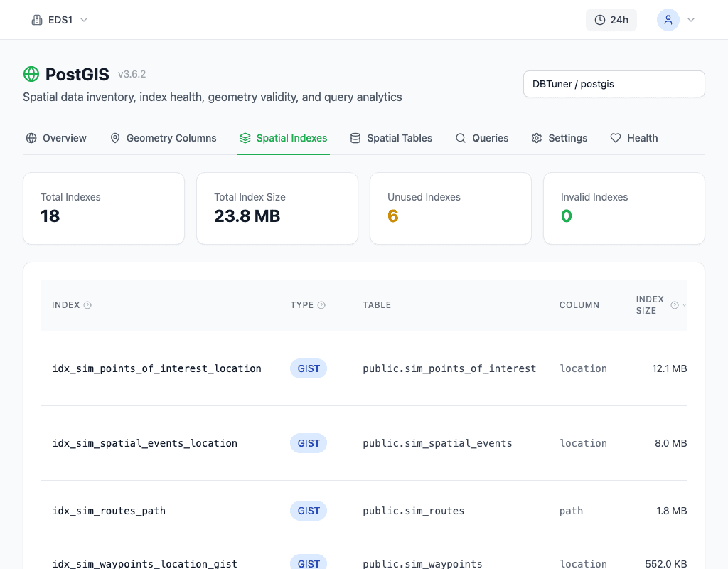This screenshot has height=569, width=728.
Task: Click the Overview tab
Action: (x=56, y=138)
